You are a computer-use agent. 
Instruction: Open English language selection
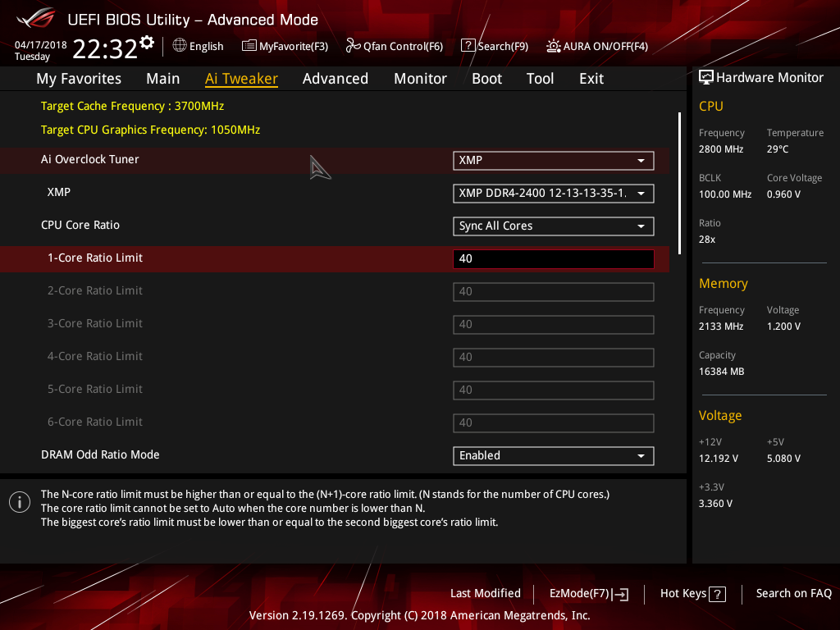click(x=206, y=46)
